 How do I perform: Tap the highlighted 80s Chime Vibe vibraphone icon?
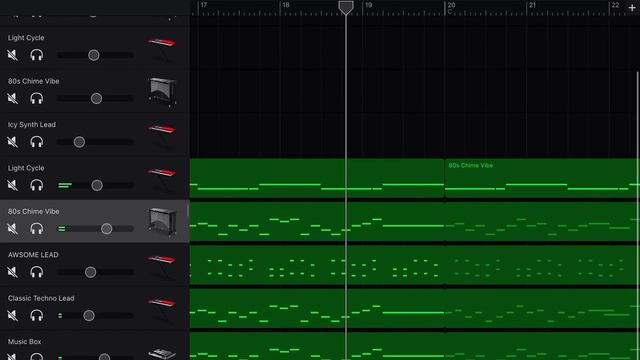[162, 222]
